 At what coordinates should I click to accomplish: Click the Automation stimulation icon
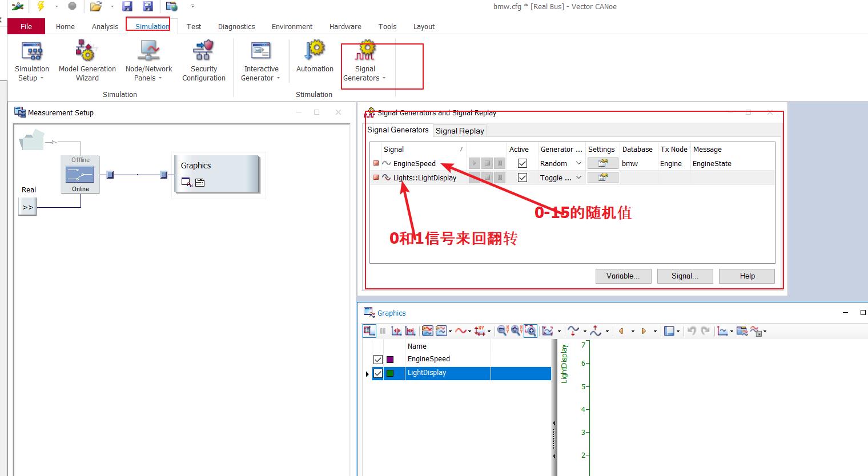[x=315, y=57]
